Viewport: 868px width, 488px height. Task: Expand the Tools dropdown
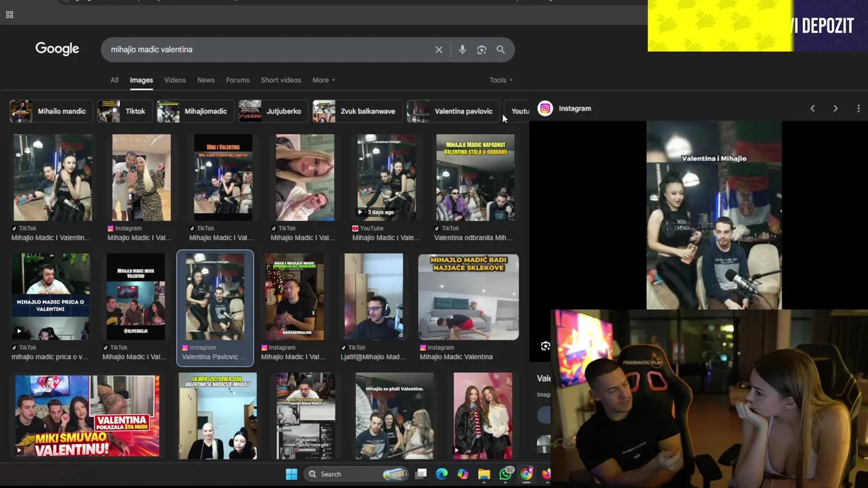point(501,80)
